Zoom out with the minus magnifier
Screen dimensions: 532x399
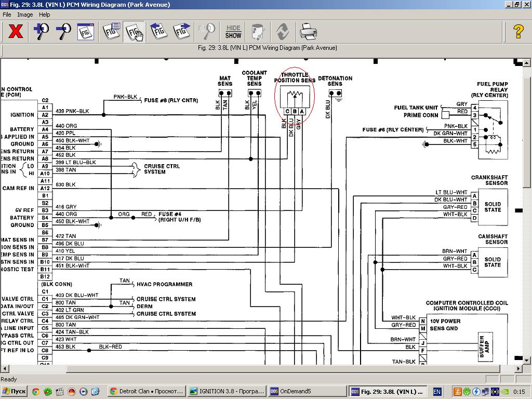point(63,32)
